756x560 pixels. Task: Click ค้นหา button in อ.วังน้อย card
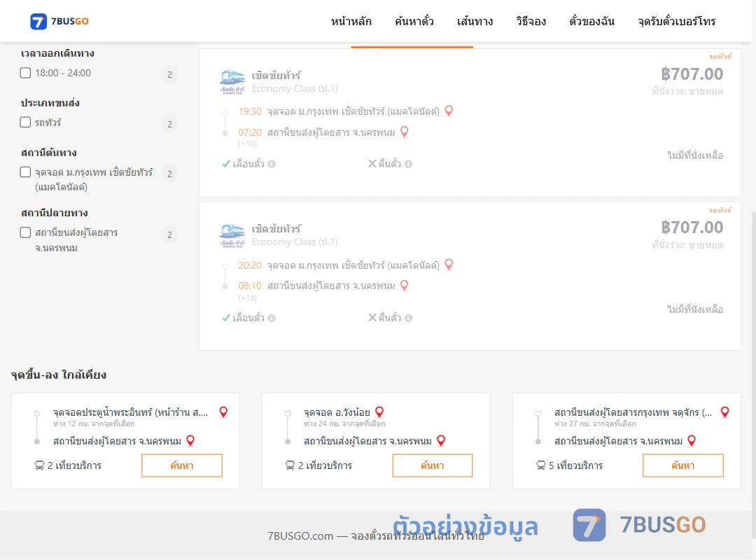(x=433, y=465)
